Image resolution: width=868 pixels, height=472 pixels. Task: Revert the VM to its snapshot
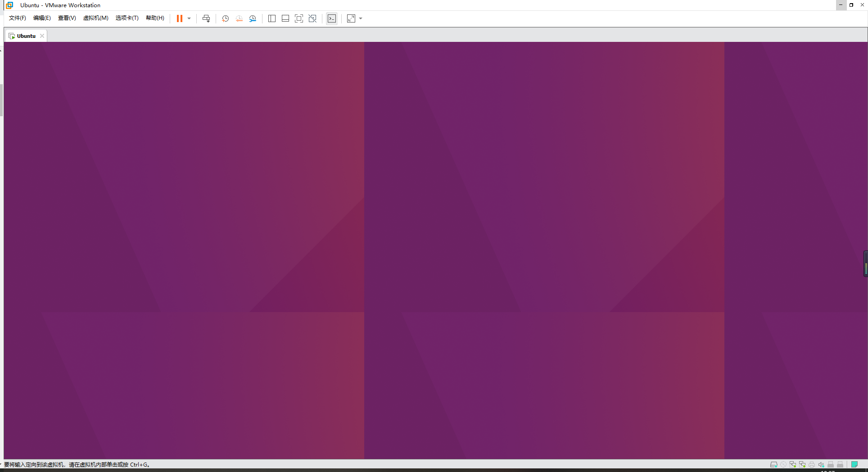[239, 18]
